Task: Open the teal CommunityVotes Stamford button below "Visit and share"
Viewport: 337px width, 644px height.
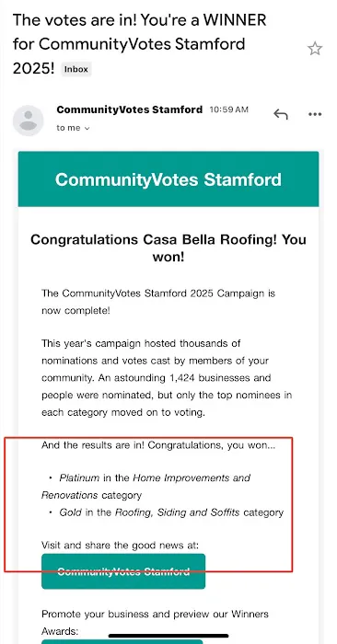Action: pyautogui.click(x=123, y=571)
